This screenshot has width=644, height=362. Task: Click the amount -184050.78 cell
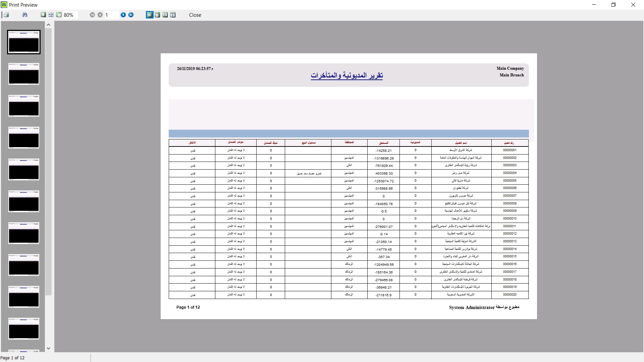tap(383, 204)
